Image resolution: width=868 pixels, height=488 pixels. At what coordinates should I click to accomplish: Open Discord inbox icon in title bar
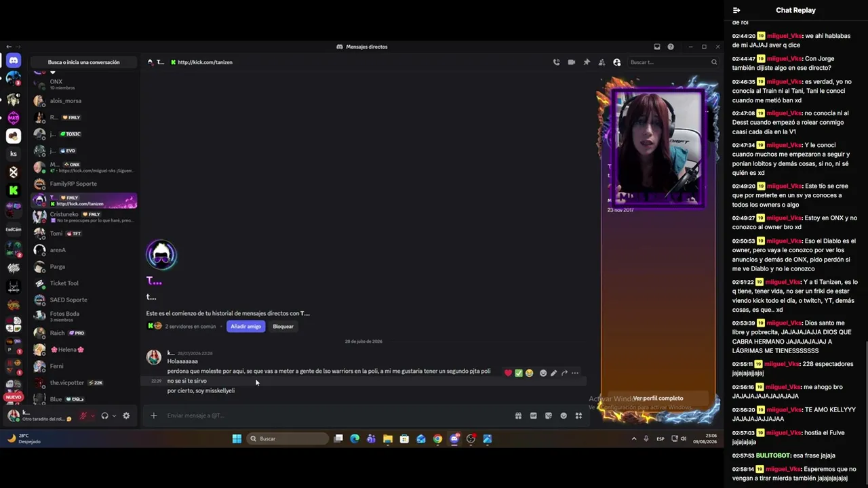pos(657,47)
